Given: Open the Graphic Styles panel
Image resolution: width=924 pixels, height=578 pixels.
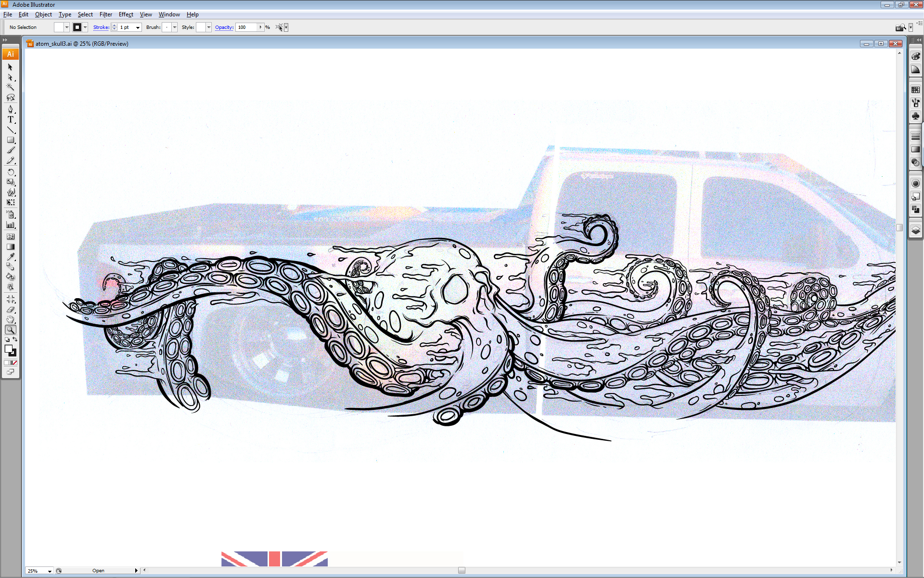Looking at the screenshot, I should coord(915,196).
